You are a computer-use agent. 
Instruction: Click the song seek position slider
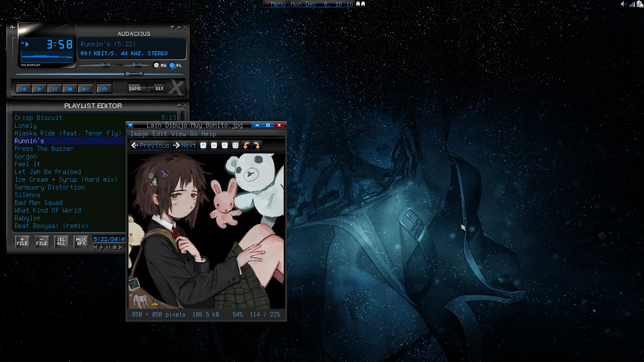tap(134, 74)
